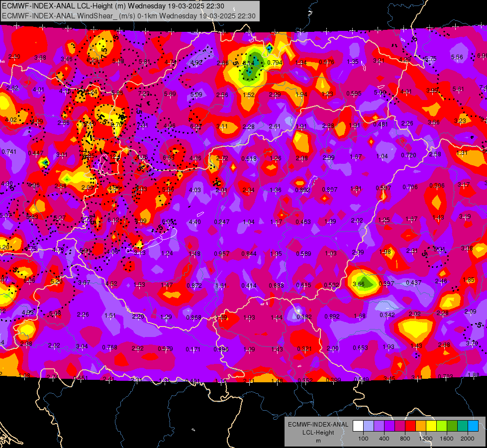Screen dimensions: 487x448
Task: Click the wind shear value 0.615
Action: point(304,285)
